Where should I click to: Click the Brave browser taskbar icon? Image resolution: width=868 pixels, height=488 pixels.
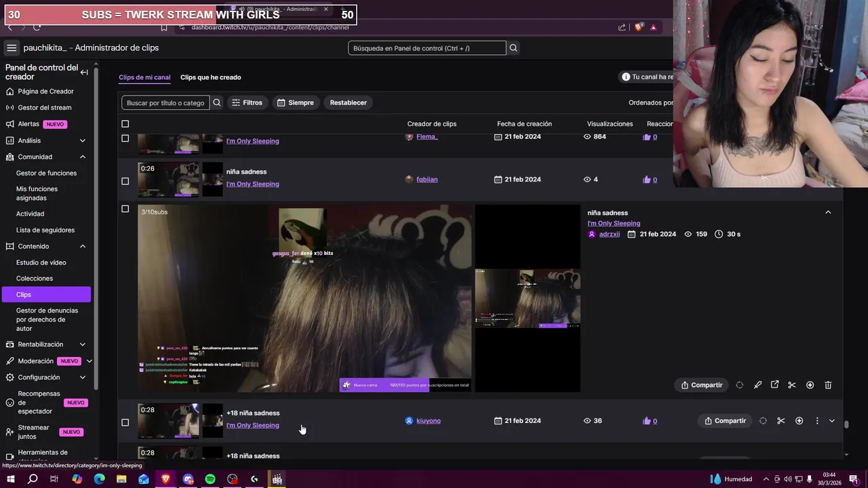[x=165, y=479]
